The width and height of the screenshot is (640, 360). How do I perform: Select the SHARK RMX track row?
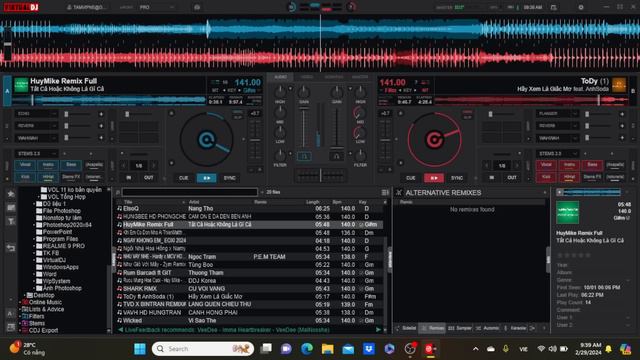pos(250,289)
